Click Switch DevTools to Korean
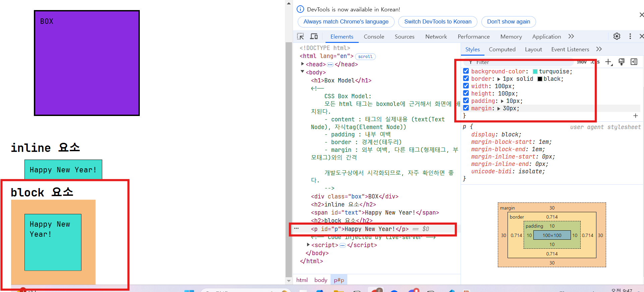The image size is (644, 292). tap(438, 22)
